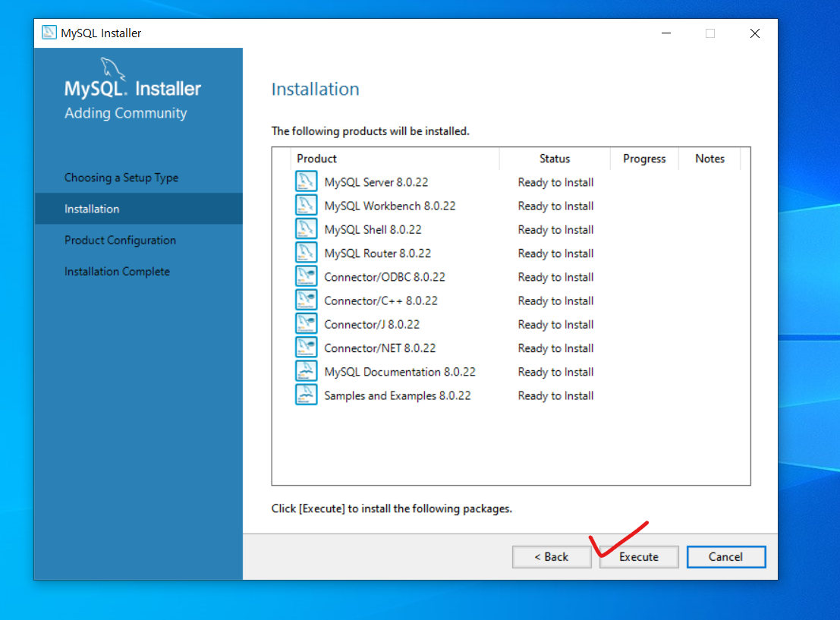Select the Samples and Examples 8.0.22 text
This screenshot has height=620, width=840.
[x=398, y=395]
